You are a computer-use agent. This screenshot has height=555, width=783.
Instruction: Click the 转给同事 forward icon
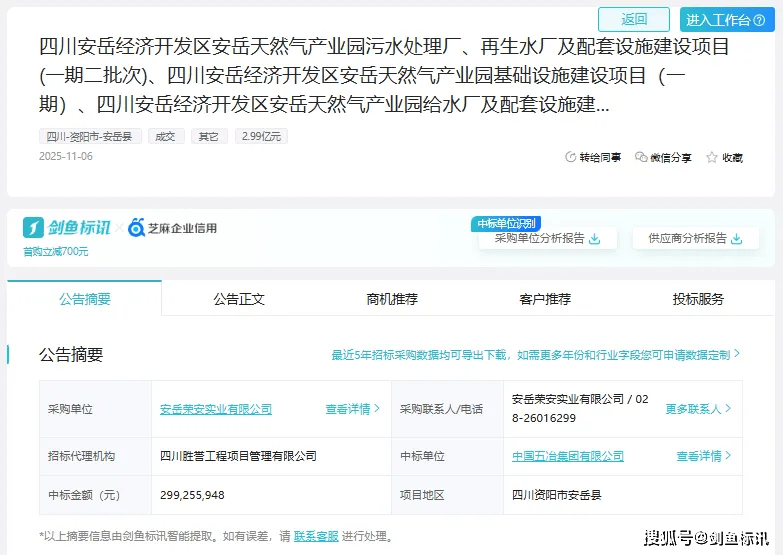pos(571,157)
